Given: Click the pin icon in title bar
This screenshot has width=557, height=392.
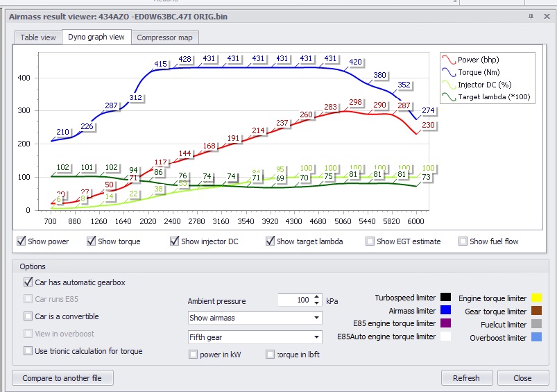Looking at the screenshot, I should point(531,16).
